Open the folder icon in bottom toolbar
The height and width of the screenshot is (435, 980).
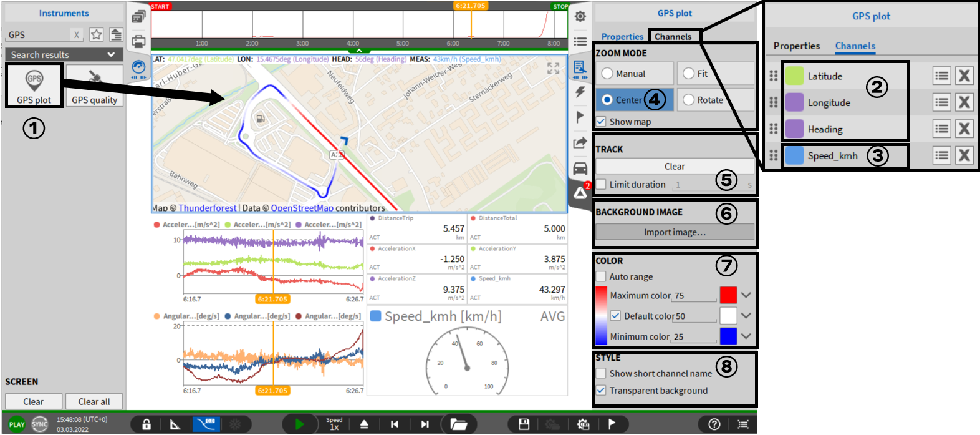pos(459,424)
